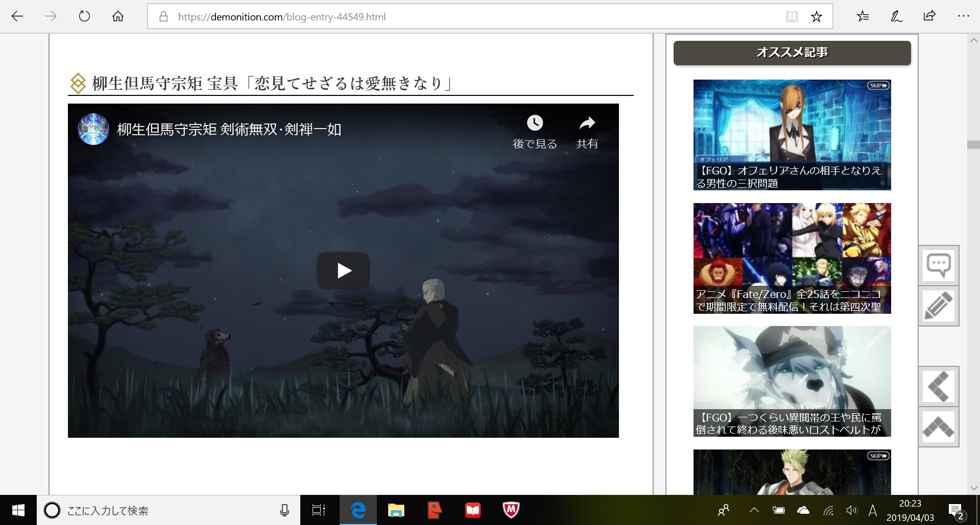Refresh the current browser page
Viewport: 980px width, 525px height.
(84, 16)
